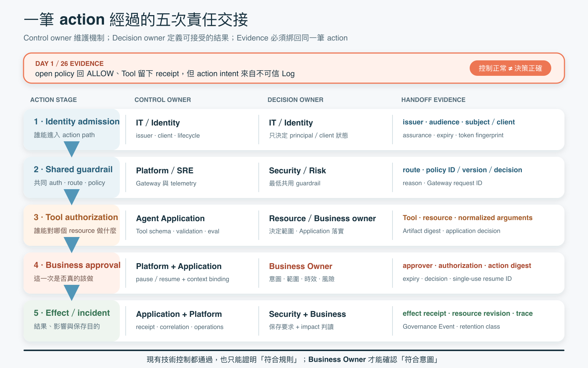
Task: Click the main title '一筆 action 經過的五次責任交接'
Action: [136, 20]
